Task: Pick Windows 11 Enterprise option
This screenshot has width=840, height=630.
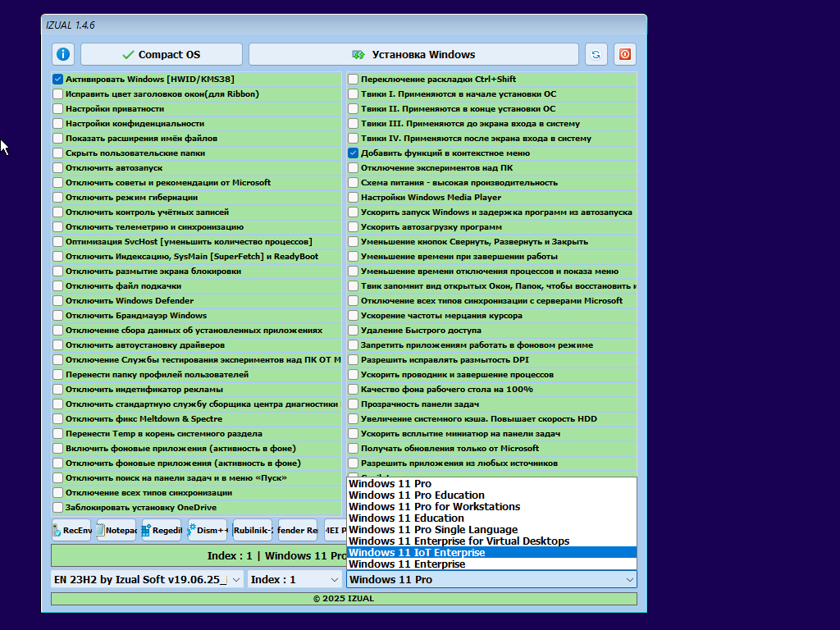Action: click(492, 564)
